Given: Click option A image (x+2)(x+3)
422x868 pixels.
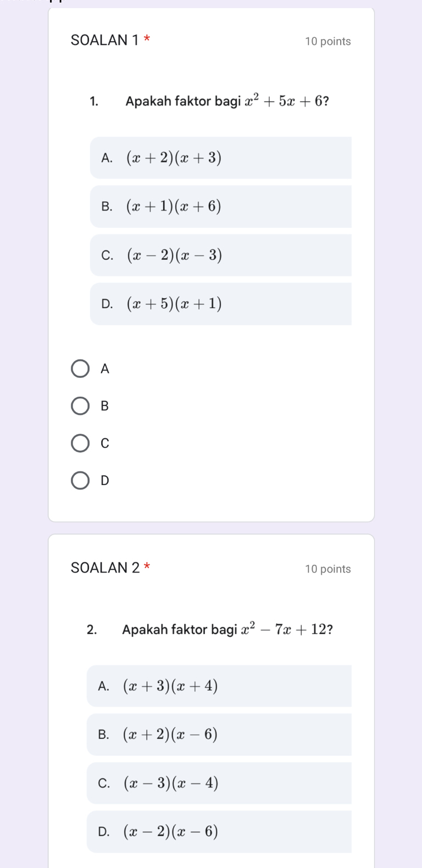Looking at the screenshot, I should [x=220, y=158].
